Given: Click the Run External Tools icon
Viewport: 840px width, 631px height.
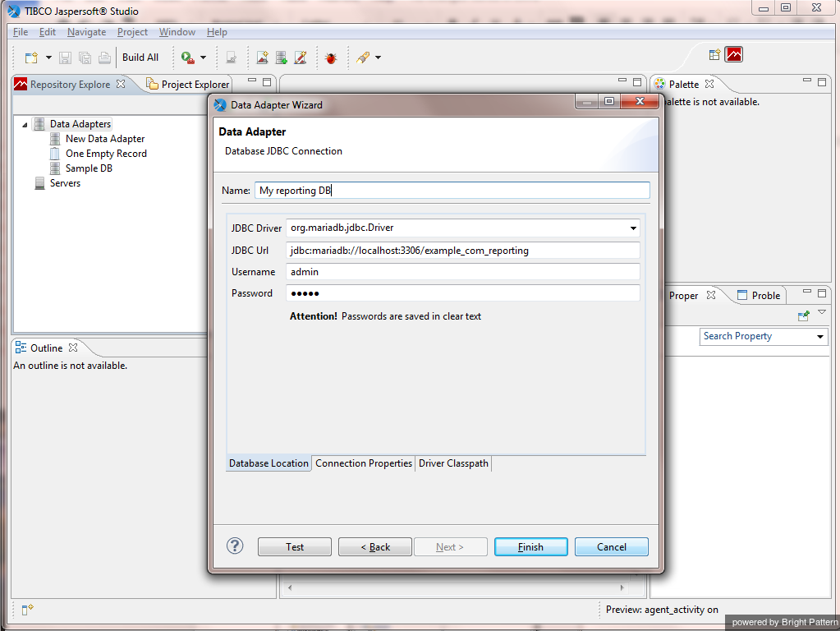Looking at the screenshot, I should 187,58.
